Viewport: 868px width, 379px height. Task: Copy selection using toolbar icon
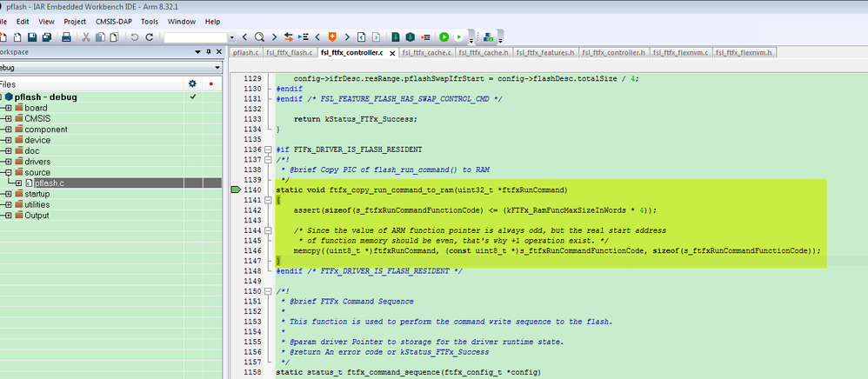(100, 37)
